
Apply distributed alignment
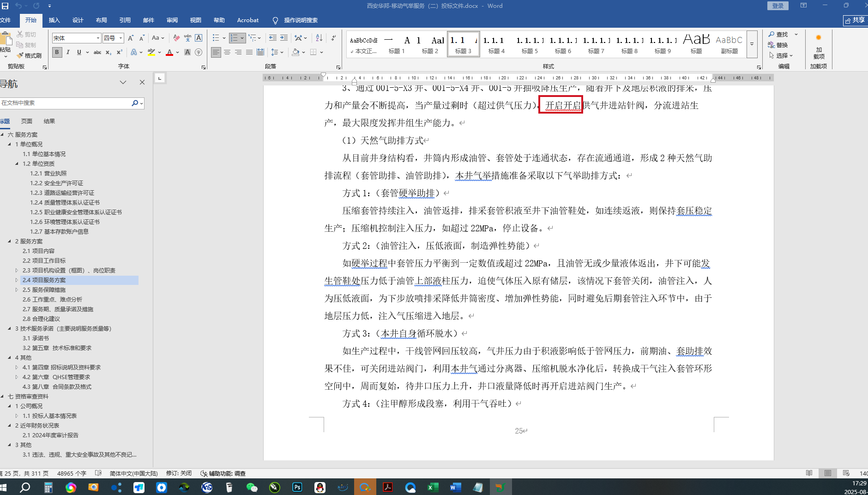click(x=260, y=52)
